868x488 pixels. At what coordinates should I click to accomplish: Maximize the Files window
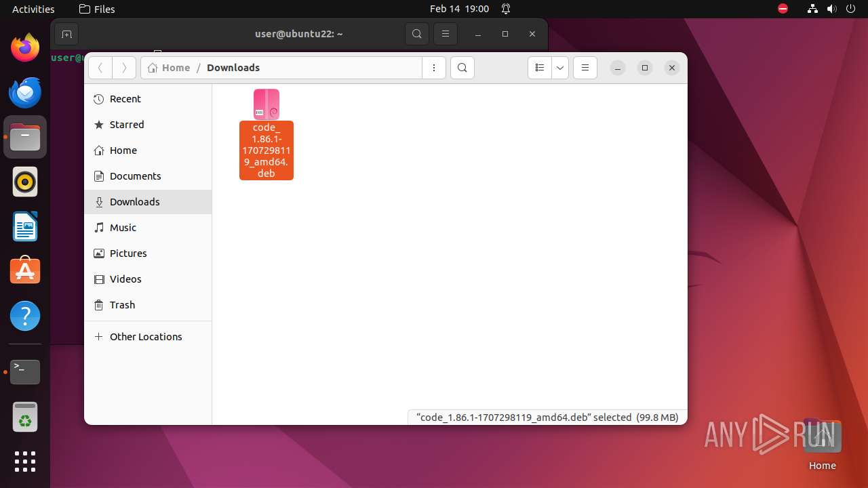tap(645, 68)
